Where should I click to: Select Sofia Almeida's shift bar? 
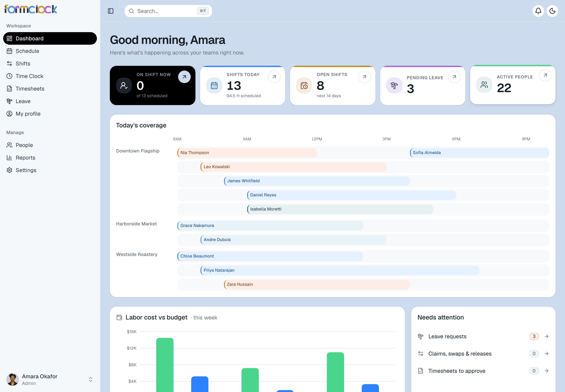pyautogui.click(x=479, y=153)
